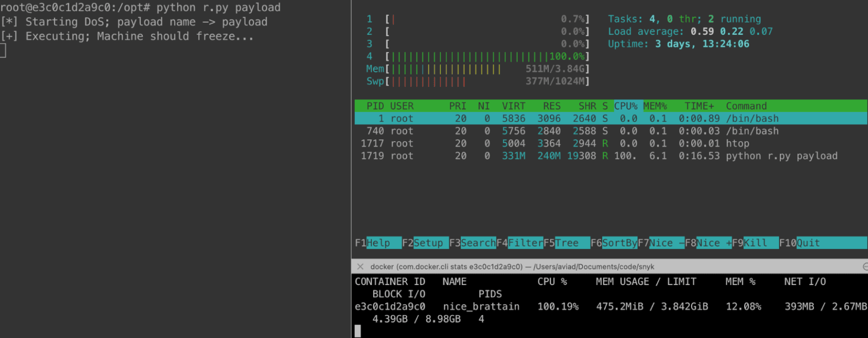Select the PID 1717 htop process row

[x=611, y=143]
